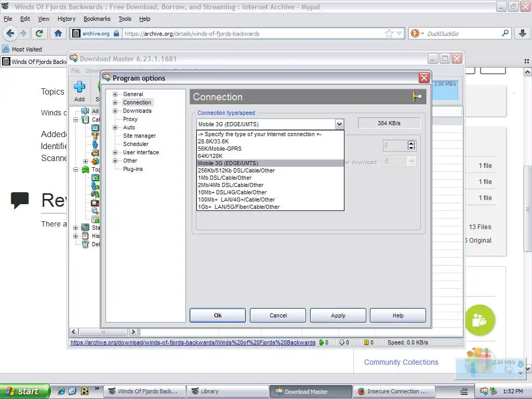The height and width of the screenshot is (399, 532).
Task: Go to browser home page icon
Action: 58,33
